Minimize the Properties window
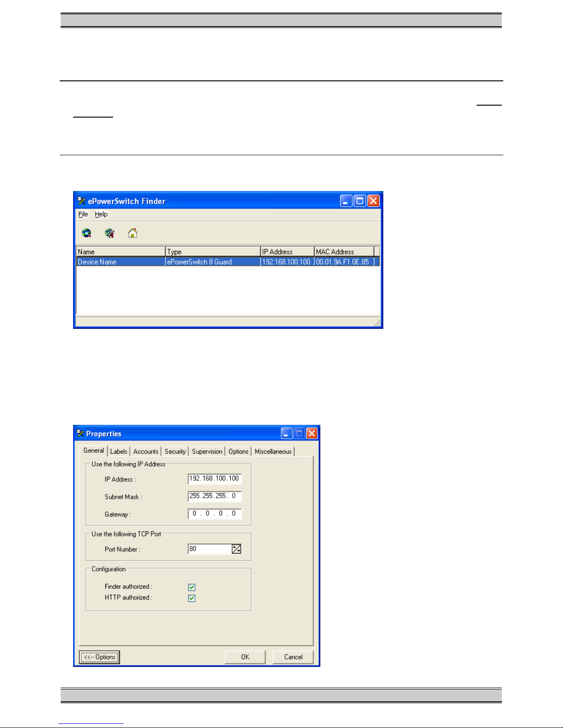The width and height of the screenshot is (563, 728). point(286,433)
